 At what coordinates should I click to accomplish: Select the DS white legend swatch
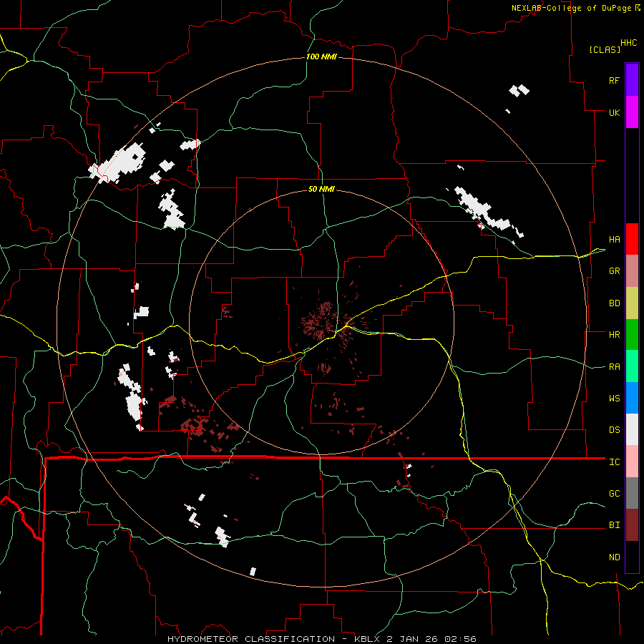(x=632, y=429)
